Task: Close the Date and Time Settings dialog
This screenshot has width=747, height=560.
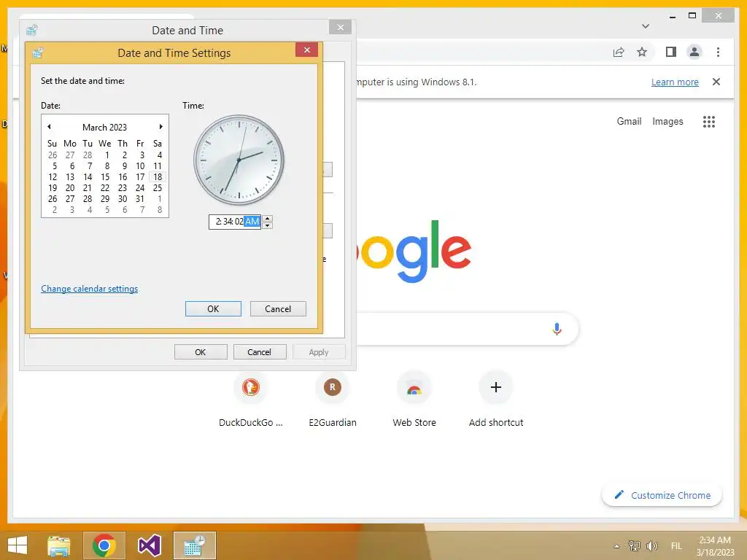Action: (307, 50)
